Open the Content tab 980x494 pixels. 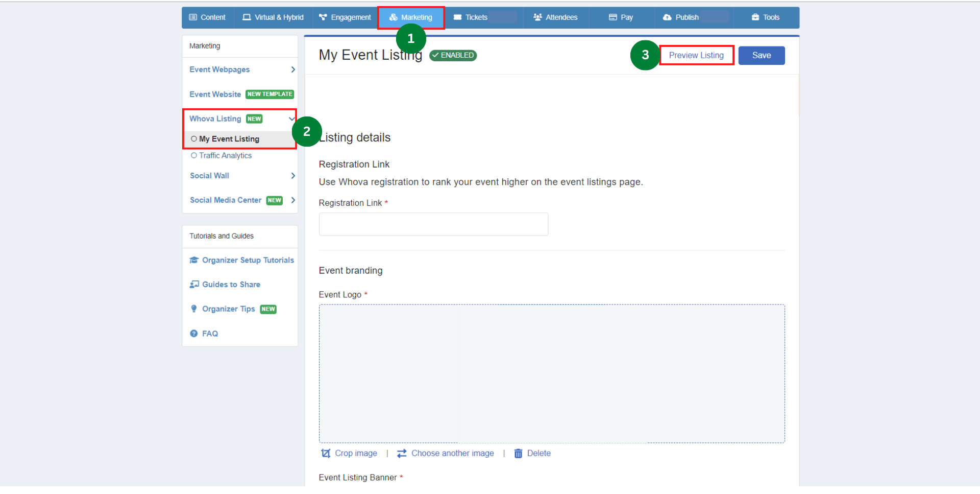pos(207,17)
